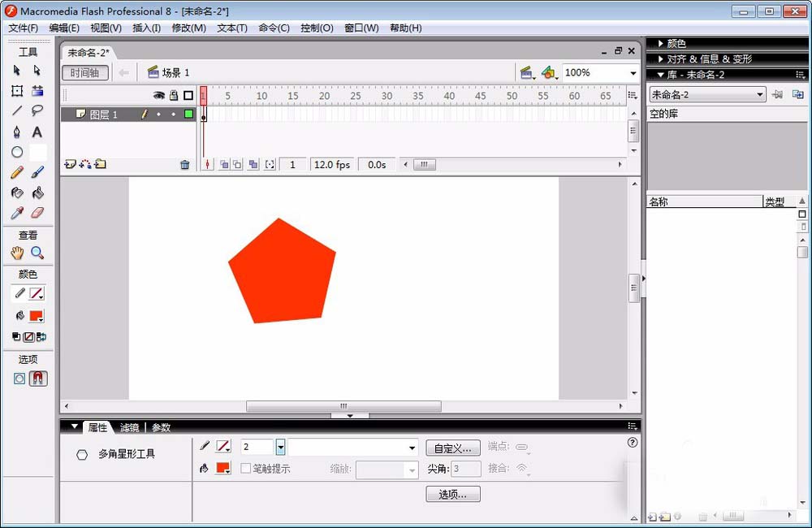
Task: Open the 窗口(W) menu
Action: pyautogui.click(x=361, y=28)
